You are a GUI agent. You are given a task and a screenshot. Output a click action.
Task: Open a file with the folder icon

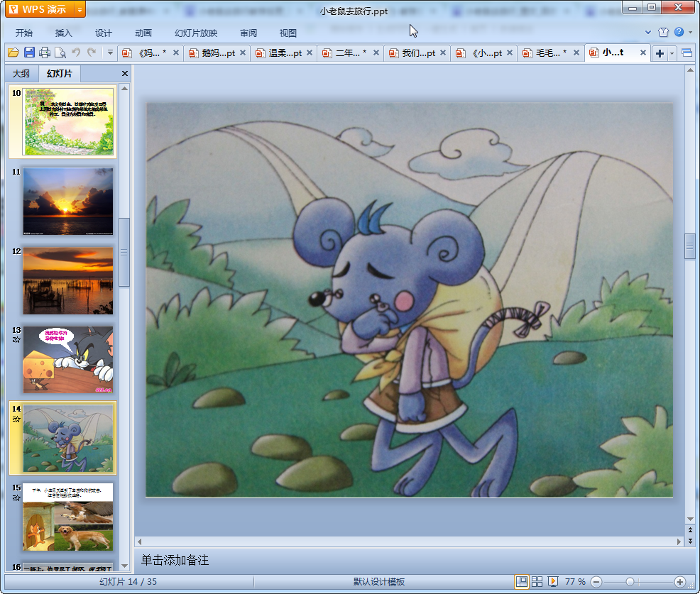13,53
